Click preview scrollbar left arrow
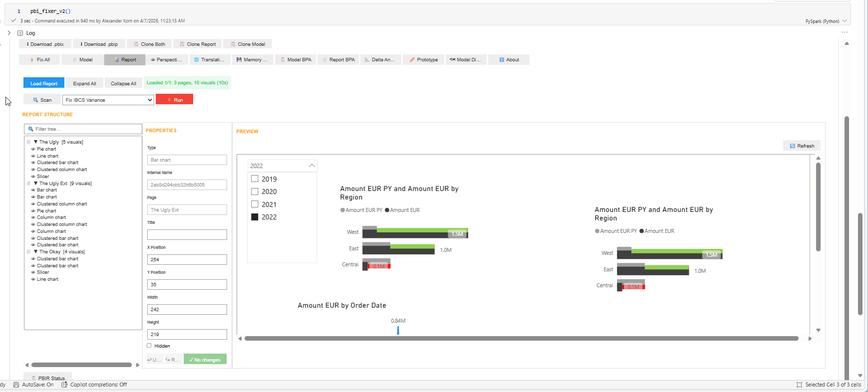Image resolution: width=868 pixels, height=392 pixels. tap(240, 339)
